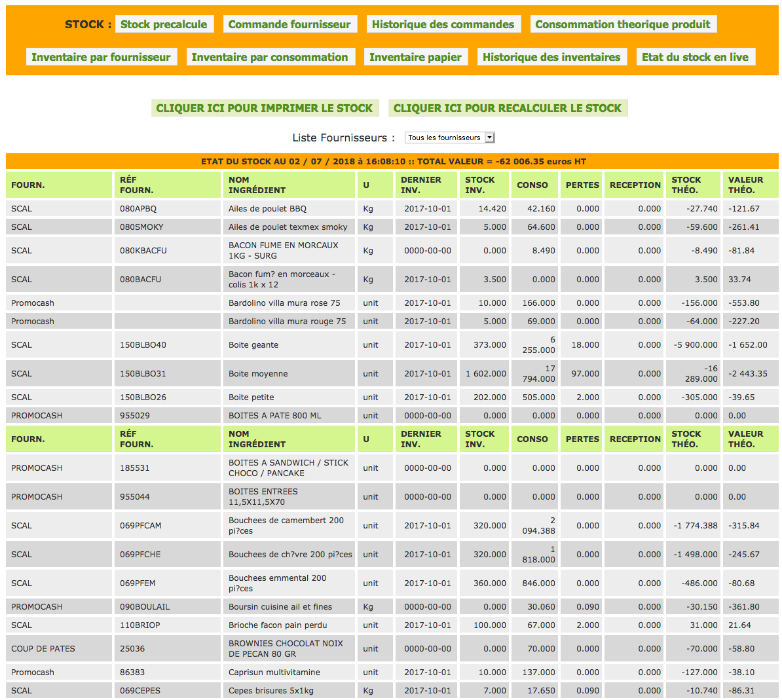Open Inventaire par consommation
Image resolution: width=782 pixels, height=700 pixels.
[x=270, y=57]
